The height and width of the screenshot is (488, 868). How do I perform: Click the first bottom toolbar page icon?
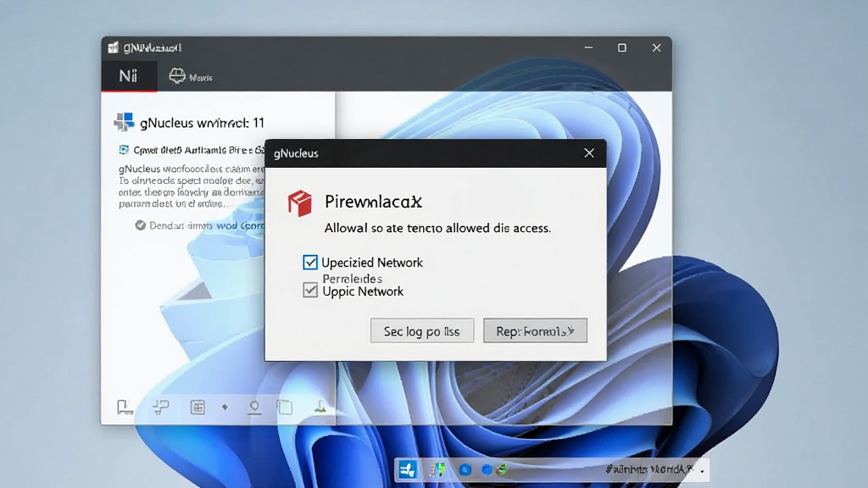125,408
